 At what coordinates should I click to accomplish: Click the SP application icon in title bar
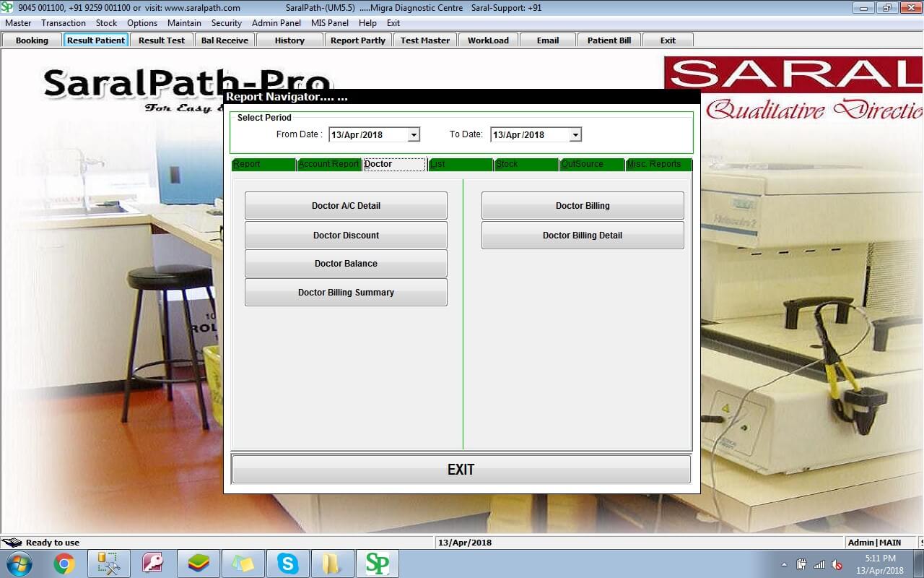click(7, 8)
